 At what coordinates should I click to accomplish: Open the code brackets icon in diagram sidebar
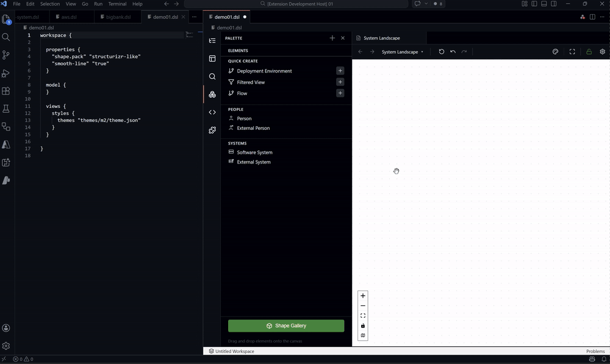coord(212,112)
